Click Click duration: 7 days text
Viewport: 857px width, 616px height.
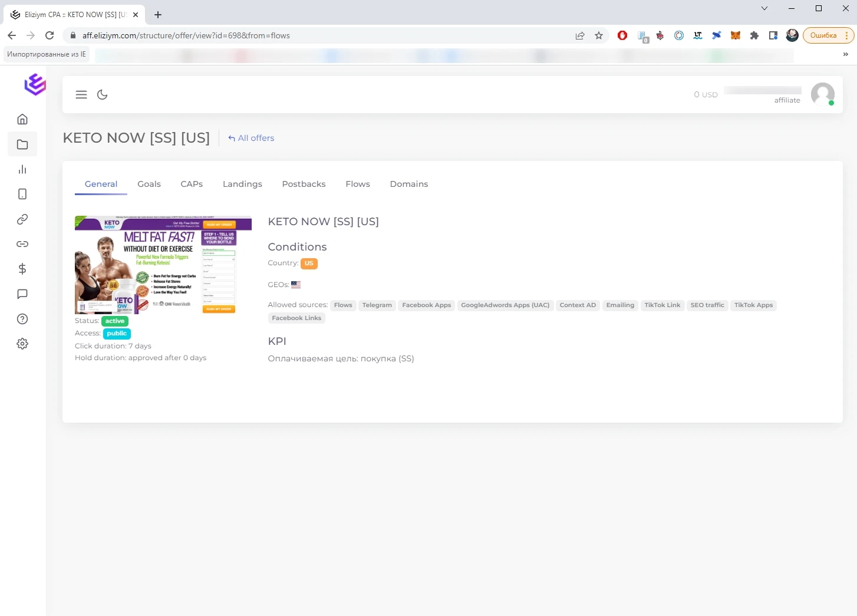[x=113, y=346]
